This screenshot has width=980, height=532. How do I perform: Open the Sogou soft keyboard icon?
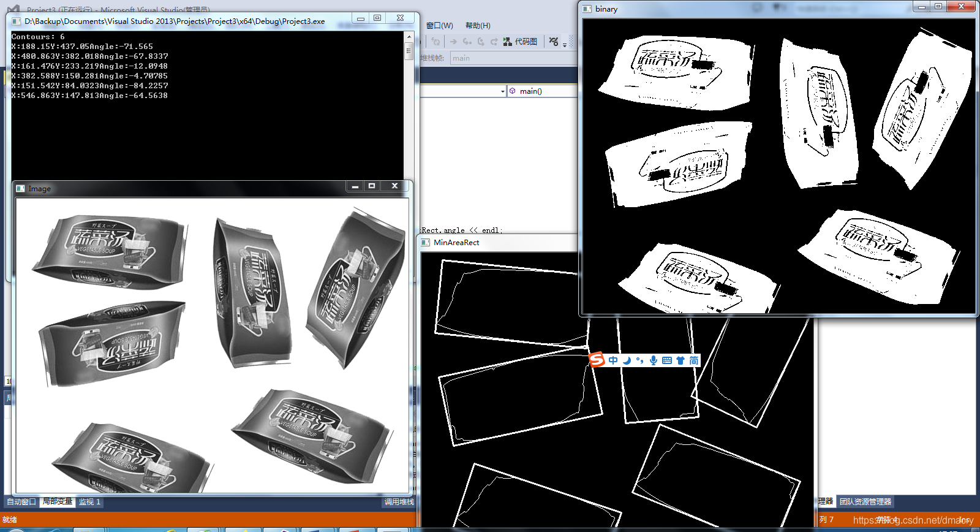667,360
